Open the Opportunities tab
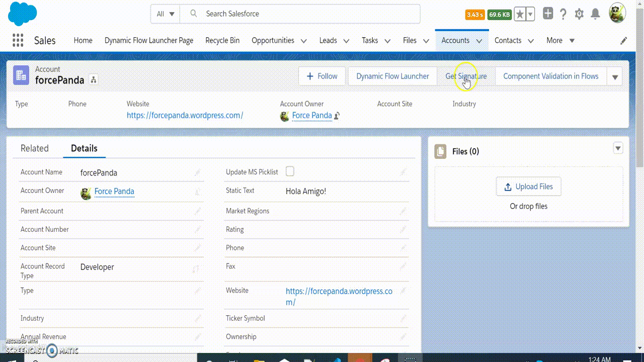This screenshot has width=644, height=362. [273, 41]
